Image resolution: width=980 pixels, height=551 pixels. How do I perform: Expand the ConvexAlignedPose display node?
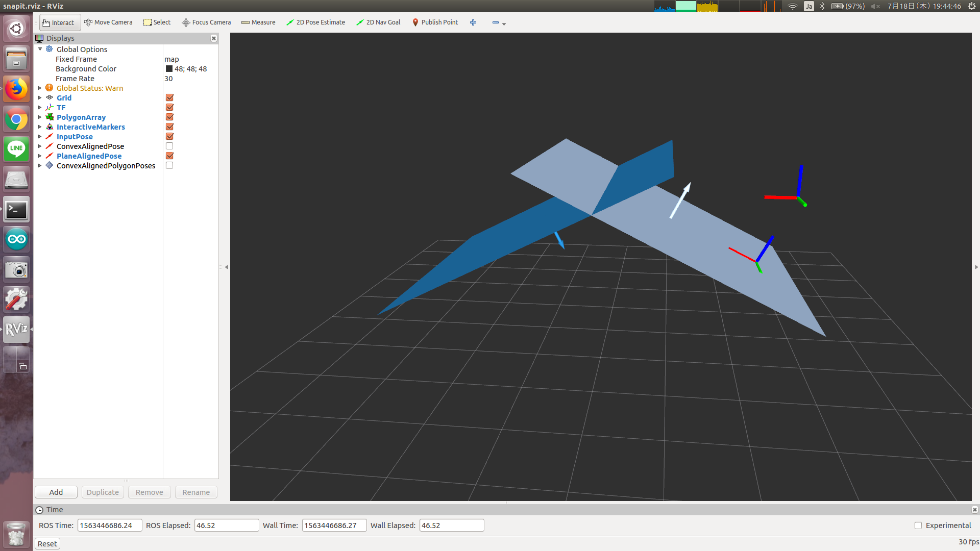point(40,146)
